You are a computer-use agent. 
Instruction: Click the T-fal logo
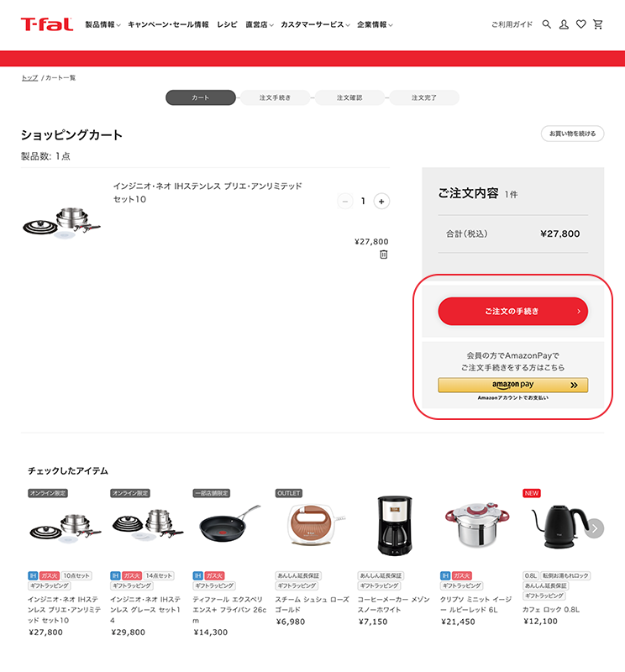pos(47,24)
